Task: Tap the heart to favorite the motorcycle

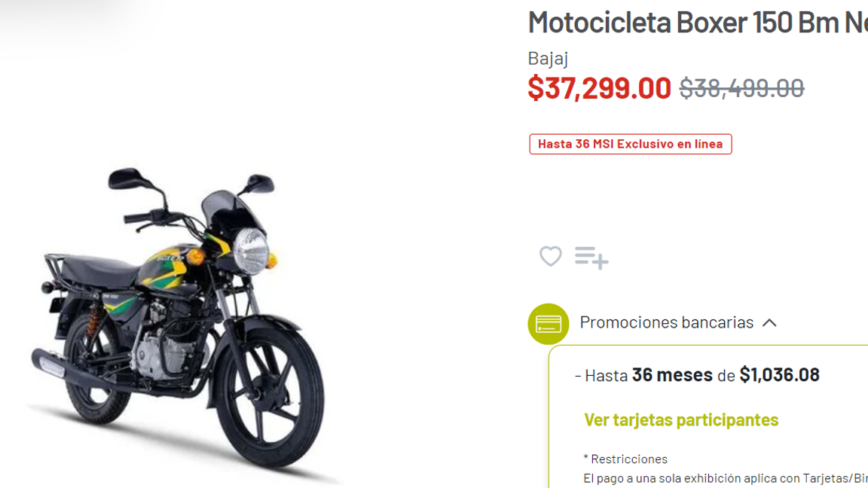Action: tap(550, 257)
